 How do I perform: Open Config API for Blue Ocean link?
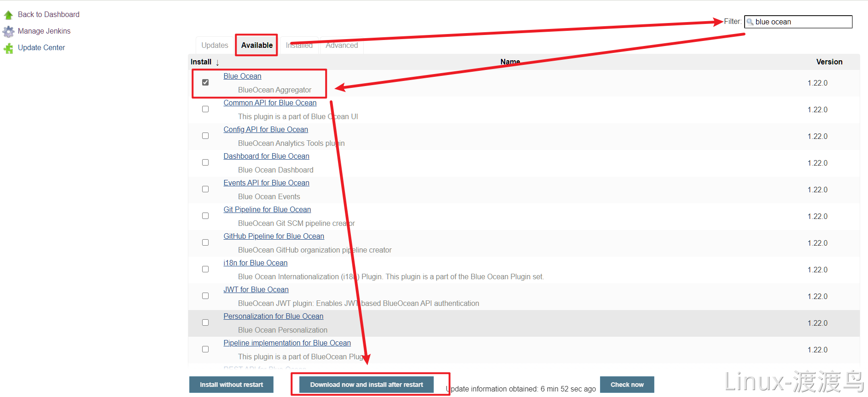pos(266,129)
